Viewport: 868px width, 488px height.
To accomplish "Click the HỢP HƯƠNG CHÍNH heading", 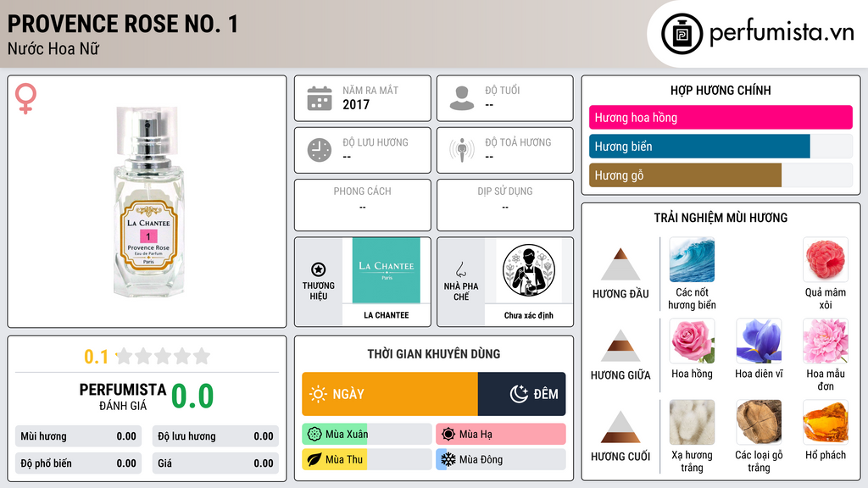I will click(721, 90).
